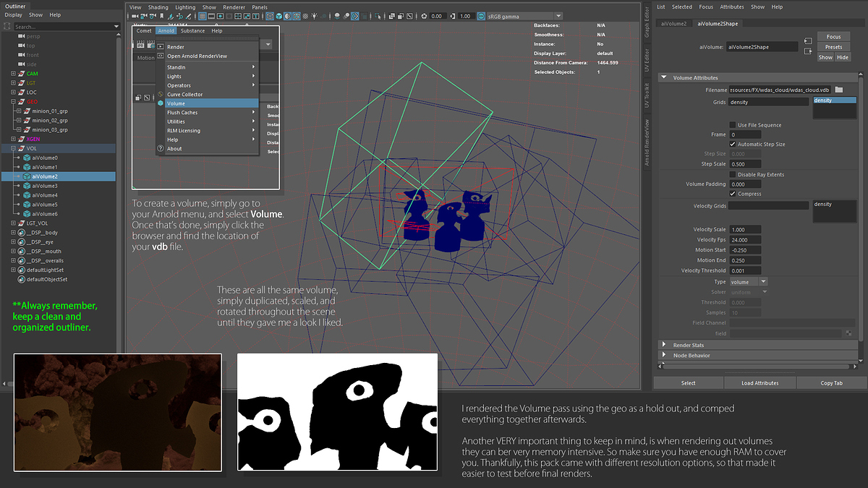Click the Focus button
The height and width of the screenshot is (488, 868).
click(833, 36)
